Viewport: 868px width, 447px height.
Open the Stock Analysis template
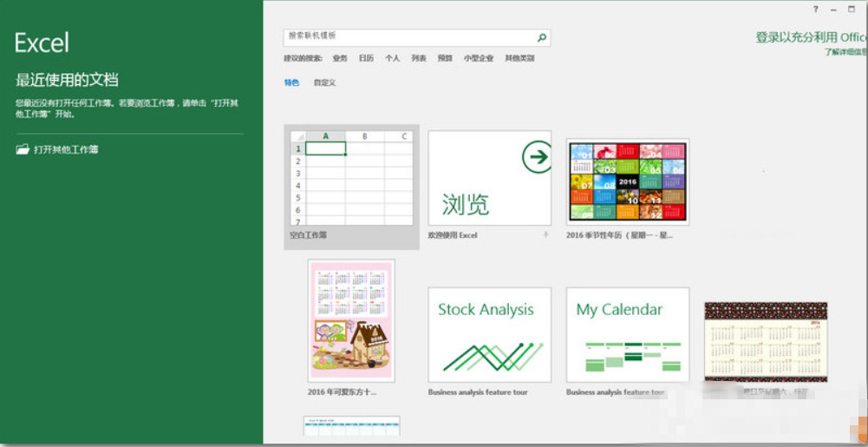coord(489,335)
